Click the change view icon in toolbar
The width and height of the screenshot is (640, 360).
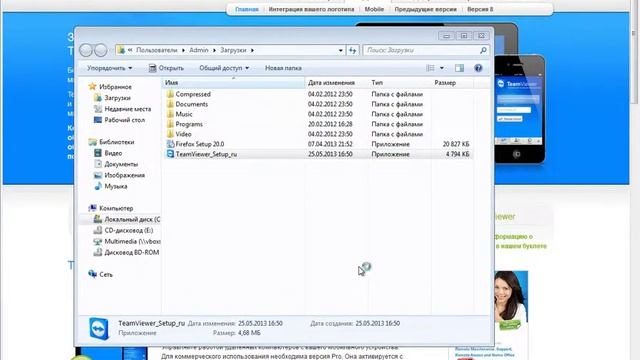click(430, 68)
